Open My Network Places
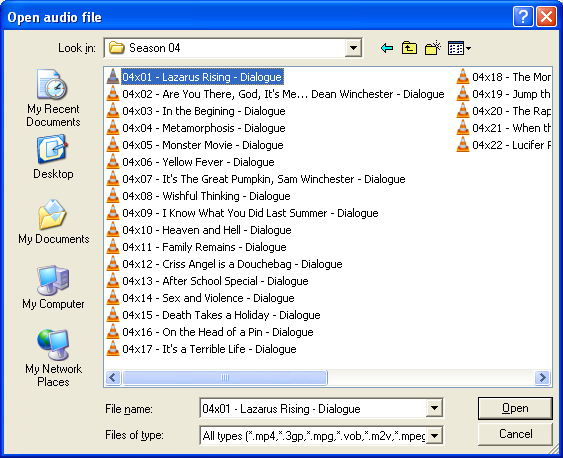The height and width of the screenshot is (458, 563). pyautogui.click(x=53, y=358)
